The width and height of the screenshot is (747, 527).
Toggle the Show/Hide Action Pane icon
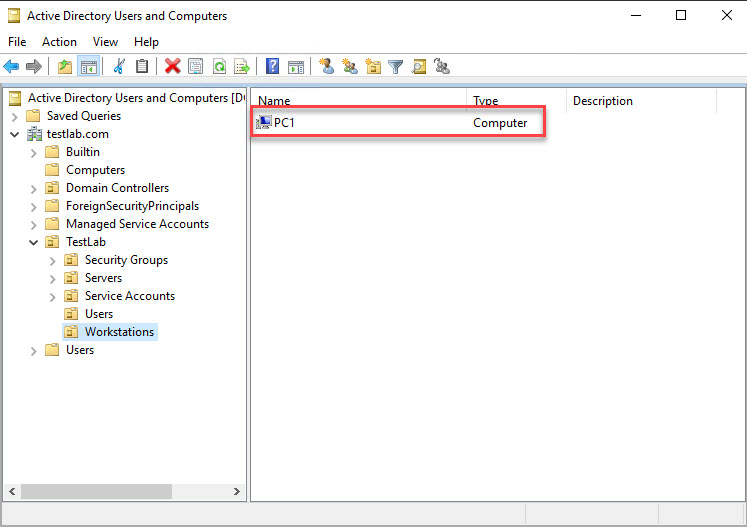(296, 66)
